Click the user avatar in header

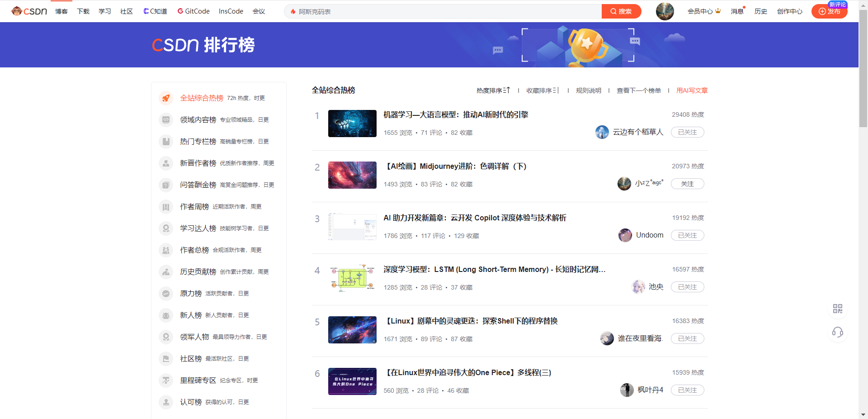[x=665, y=11]
